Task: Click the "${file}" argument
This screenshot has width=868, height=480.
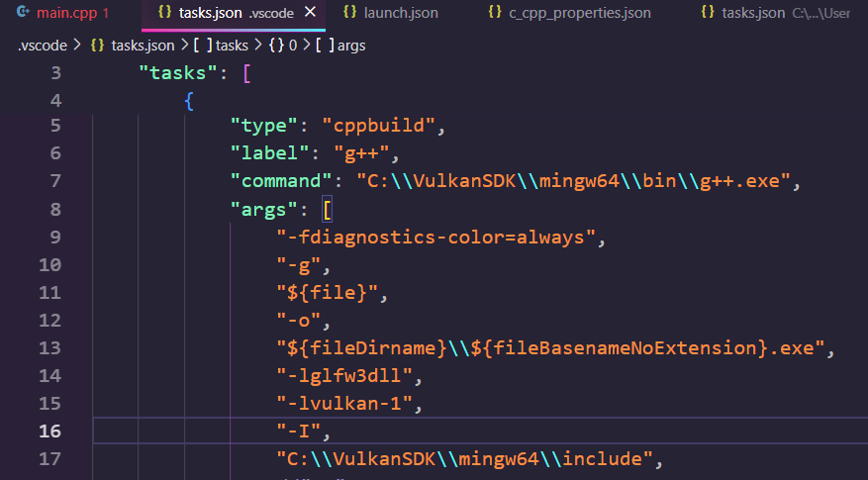Action: pos(328,292)
